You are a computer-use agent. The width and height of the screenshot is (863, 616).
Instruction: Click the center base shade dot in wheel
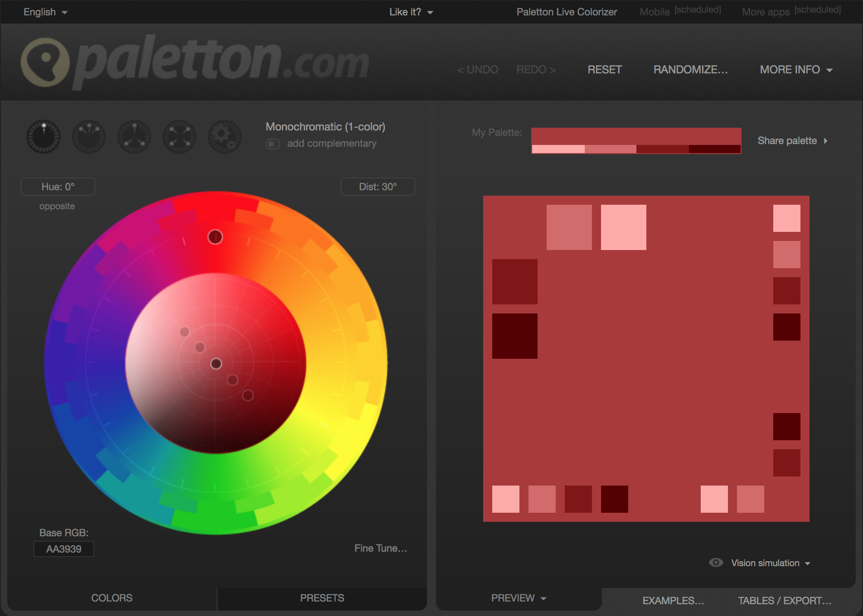pyautogui.click(x=216, y=364)
